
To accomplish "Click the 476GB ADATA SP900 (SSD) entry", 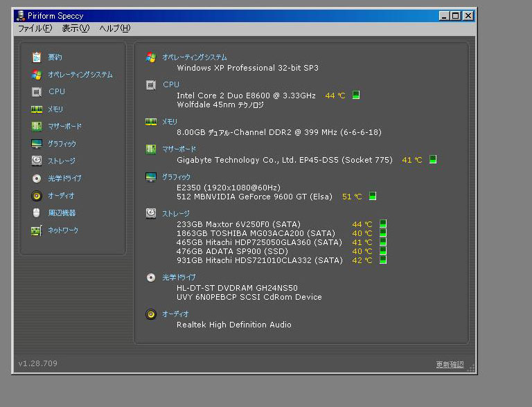I will [x=232, y=251].
